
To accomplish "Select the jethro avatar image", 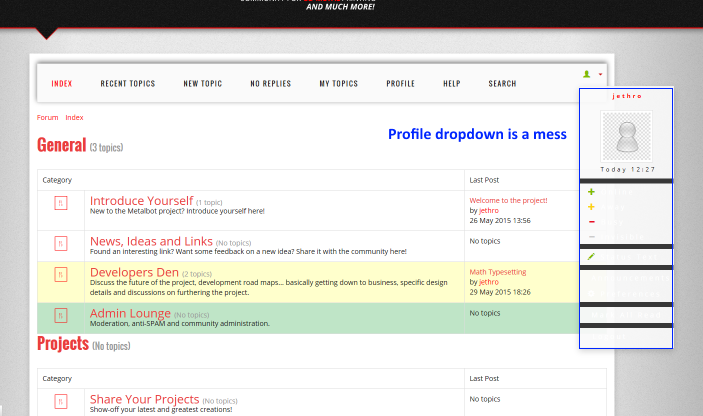I will coord(626,136).
